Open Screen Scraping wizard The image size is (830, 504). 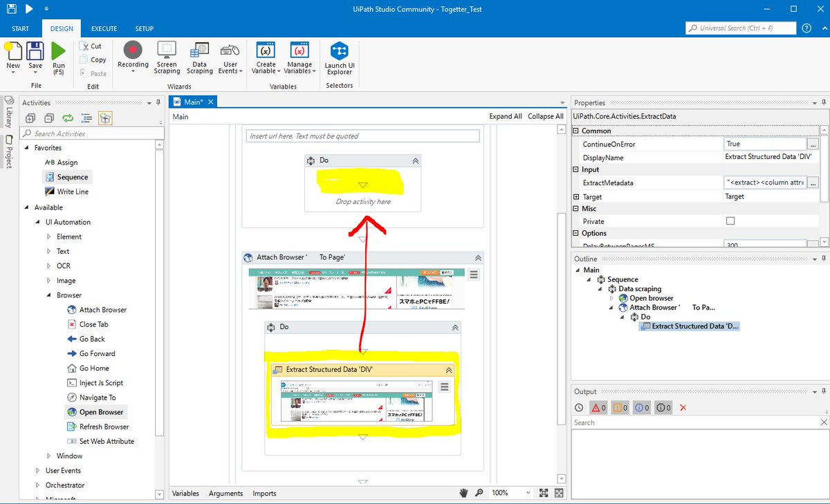point(167,57)
